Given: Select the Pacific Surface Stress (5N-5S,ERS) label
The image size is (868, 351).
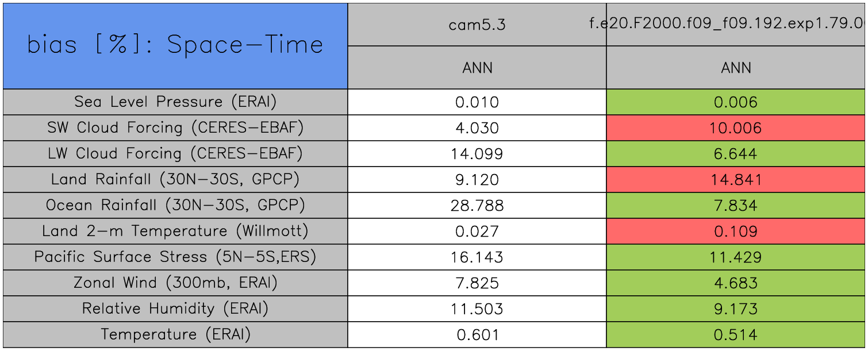Looking at the screenshot, I should pyautogui.click(x=175, y=257).
